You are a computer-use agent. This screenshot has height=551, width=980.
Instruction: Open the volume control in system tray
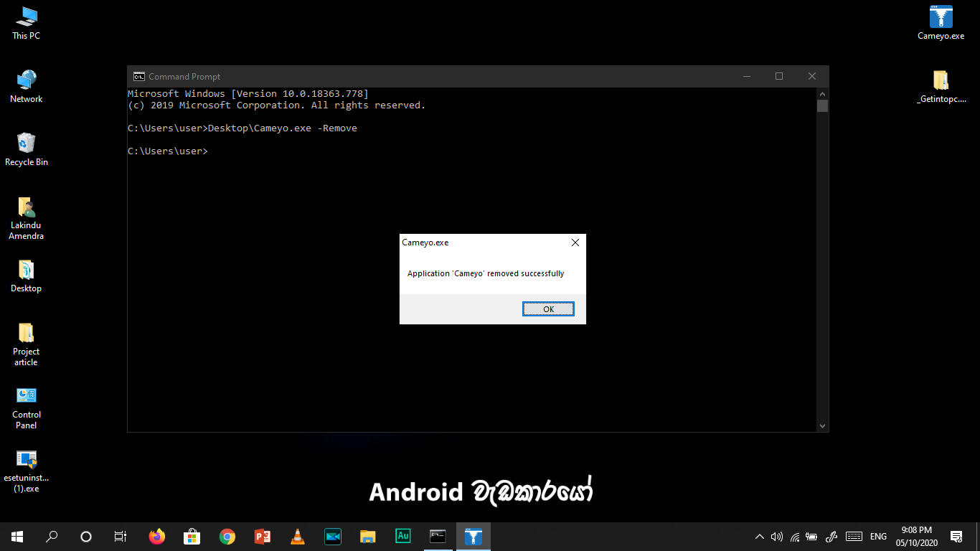[x=777, y=537]
